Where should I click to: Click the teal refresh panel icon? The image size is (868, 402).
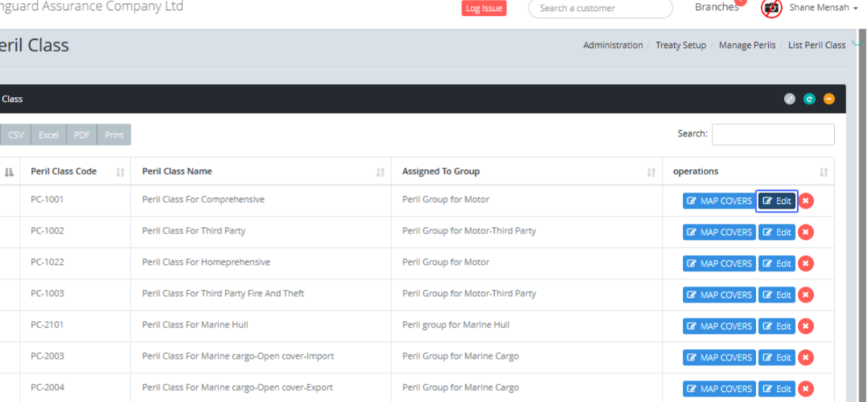click(809, 99)
